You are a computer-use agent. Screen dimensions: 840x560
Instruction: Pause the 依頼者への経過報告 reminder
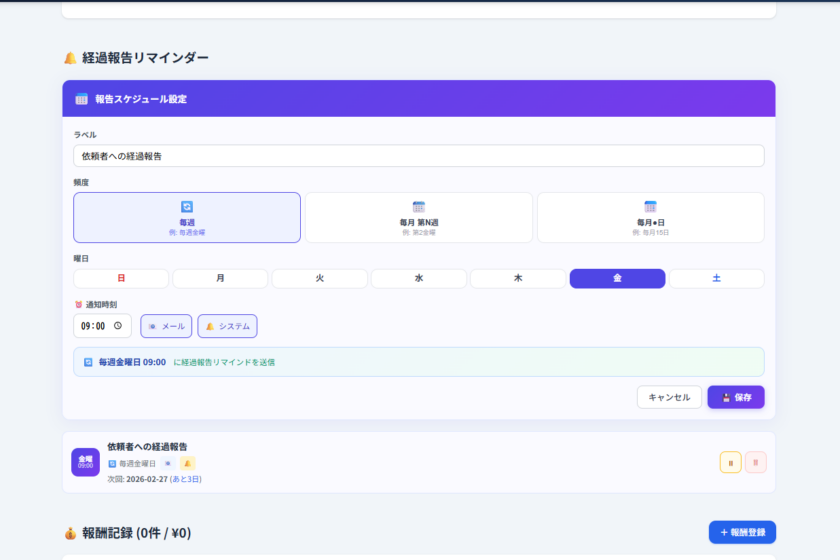(x=730, y=462)
